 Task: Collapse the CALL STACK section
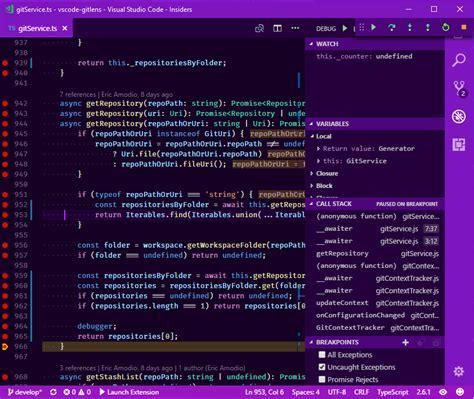coord(374,204)
